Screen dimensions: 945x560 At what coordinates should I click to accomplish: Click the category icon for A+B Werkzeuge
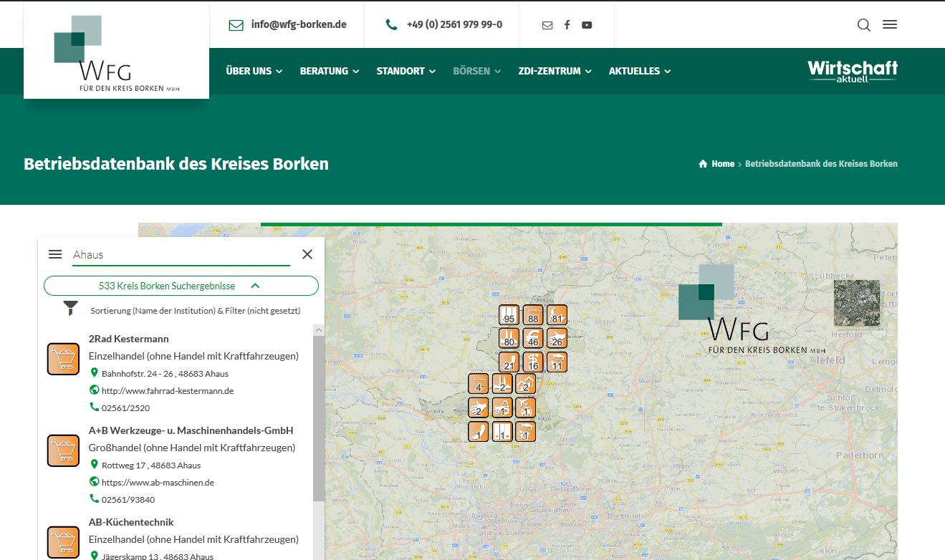point(63,450)
